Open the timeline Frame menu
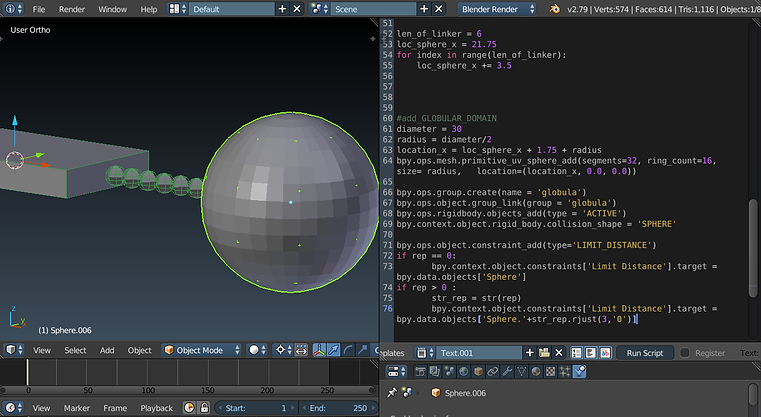This screenshot has width=761, height=417. click(115, 408)
